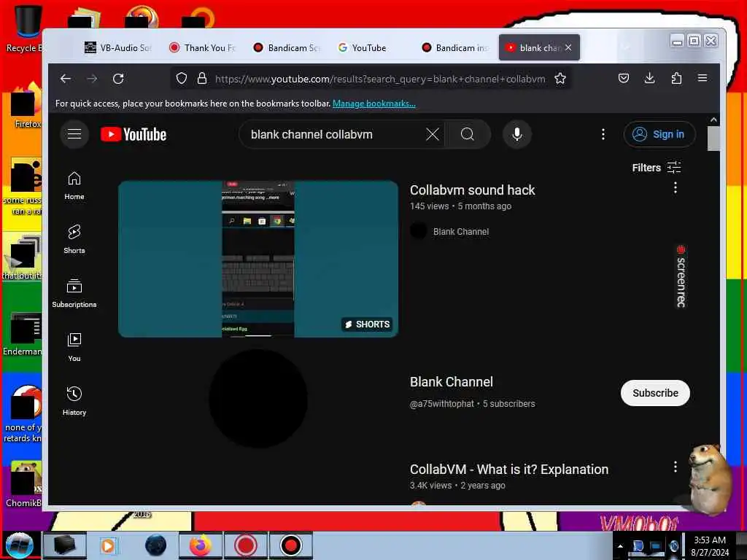The width and height of the screenshot is (747, 560).
Task: Switch to the VB-Audio tab
Action: pyautogui.click(x=118, y=47)
